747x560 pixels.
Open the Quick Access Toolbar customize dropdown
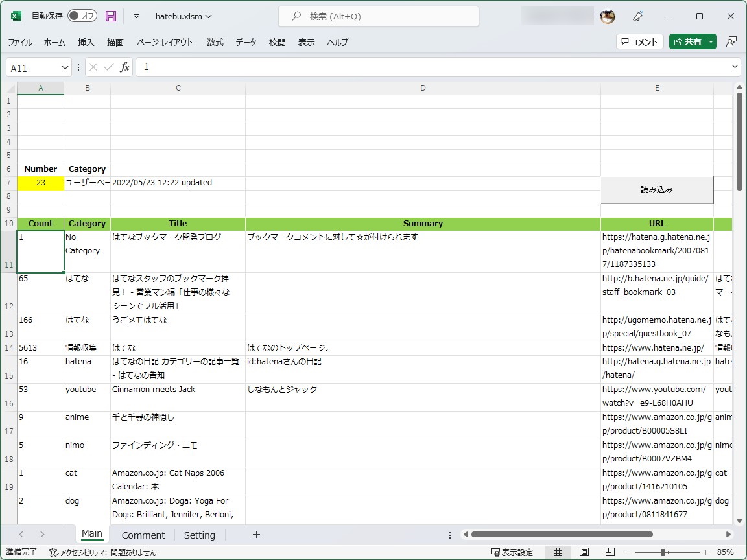(136, 16)
